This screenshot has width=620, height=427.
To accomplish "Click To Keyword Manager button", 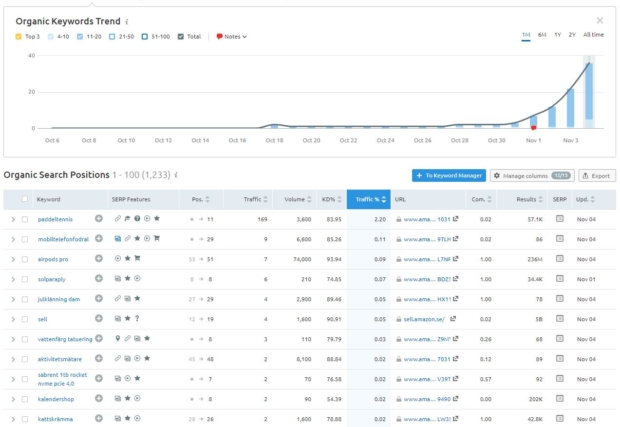I will tap(449, 176).
